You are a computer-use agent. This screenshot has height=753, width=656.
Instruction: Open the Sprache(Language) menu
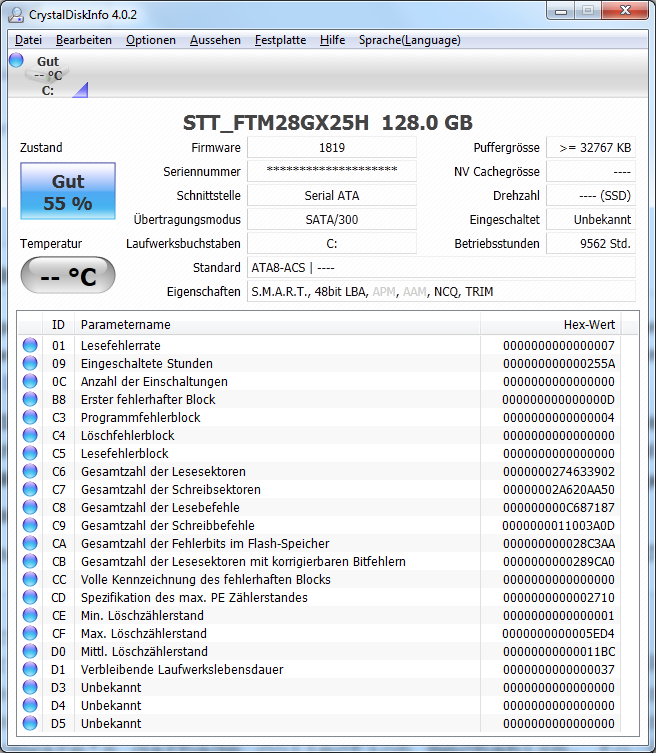(410, 40)
